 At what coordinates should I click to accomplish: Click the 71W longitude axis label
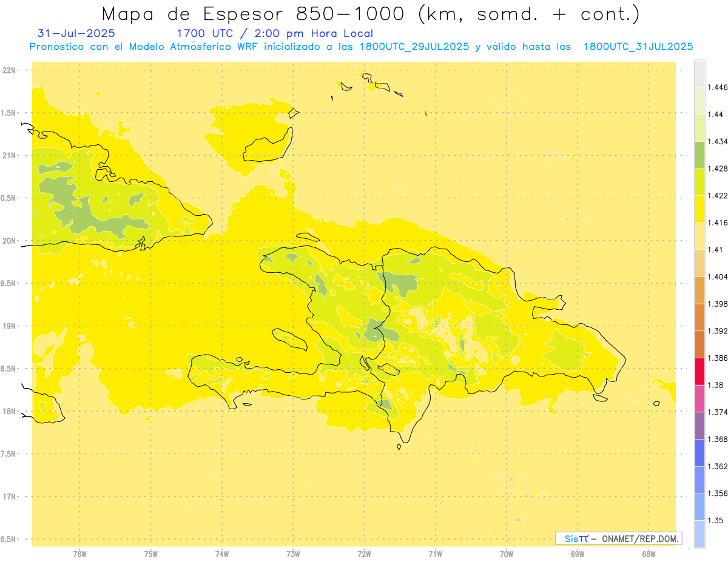[x=435, y=554]
